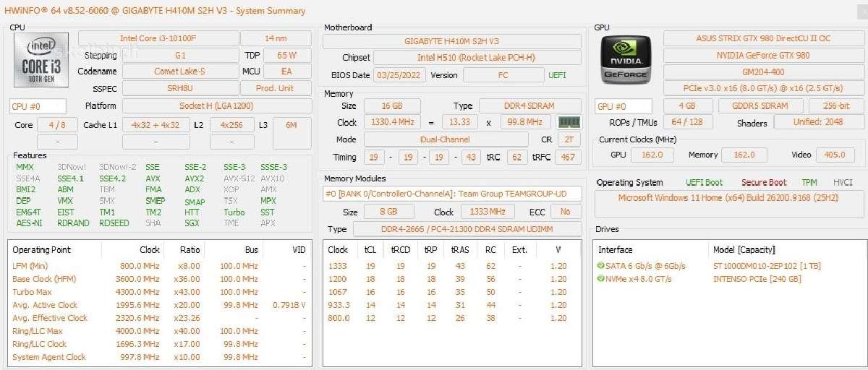Click the 0.7918 V VID value
Screen dimensions: 868x370
click(x=289, y=305)
